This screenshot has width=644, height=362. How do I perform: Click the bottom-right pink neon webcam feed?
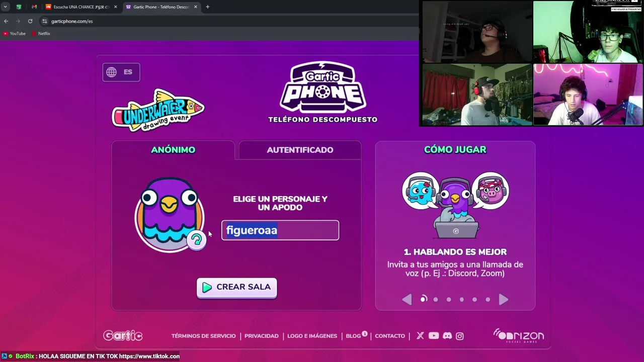588,95
